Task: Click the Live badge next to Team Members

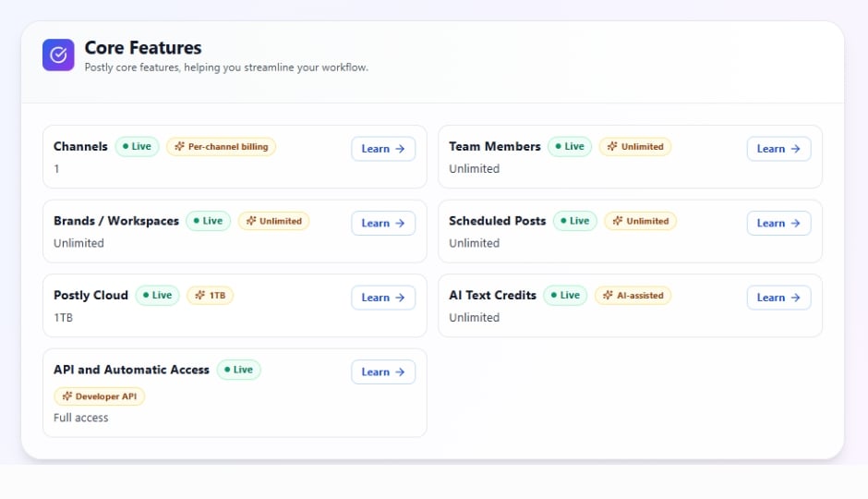Action: pyautogui.click(x=570, y=147)
